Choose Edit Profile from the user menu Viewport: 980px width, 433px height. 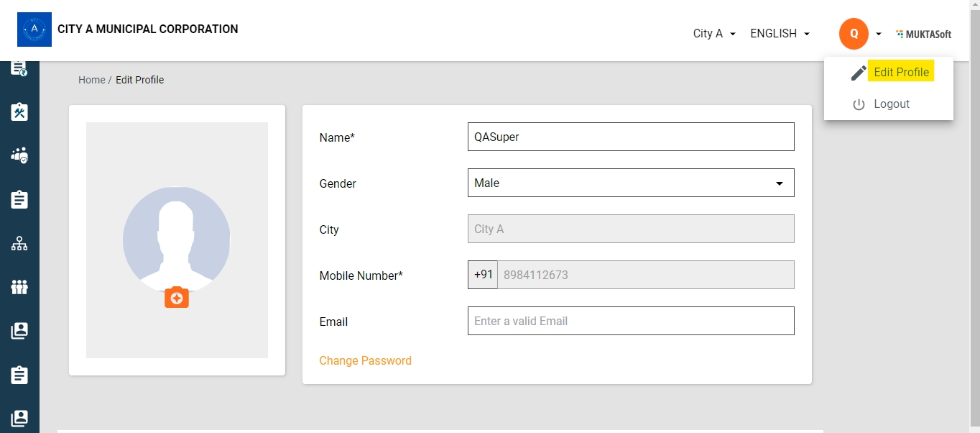coord(901,73)
